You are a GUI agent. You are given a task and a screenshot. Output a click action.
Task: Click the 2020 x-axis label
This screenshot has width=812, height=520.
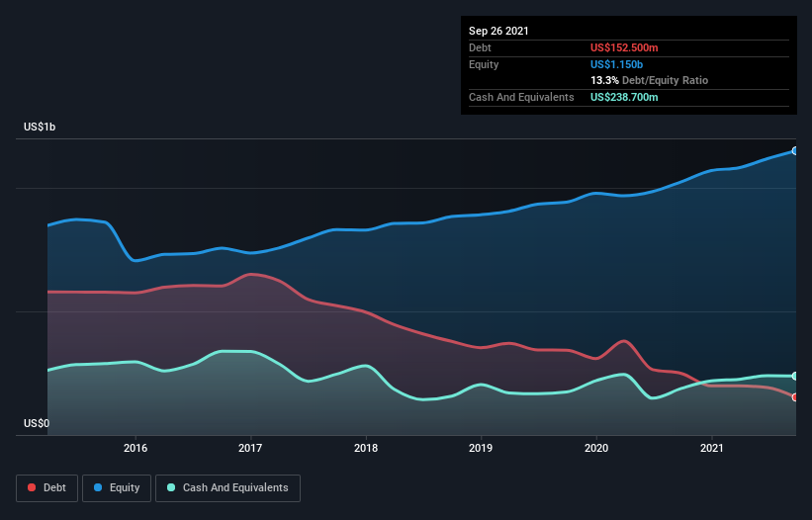pyautogui.click(x=596, y=448)
